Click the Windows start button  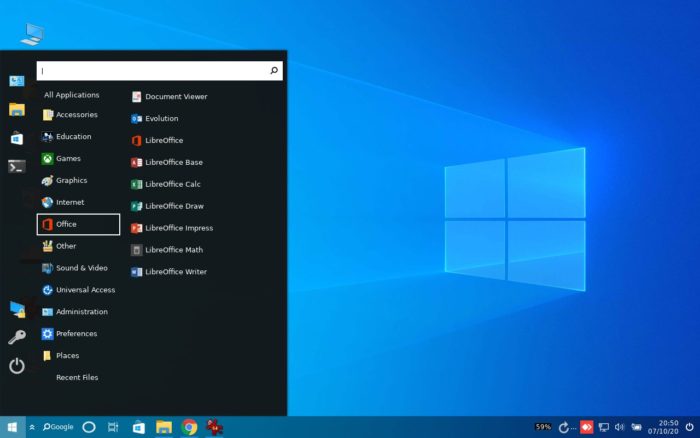[x=12, y=427]
